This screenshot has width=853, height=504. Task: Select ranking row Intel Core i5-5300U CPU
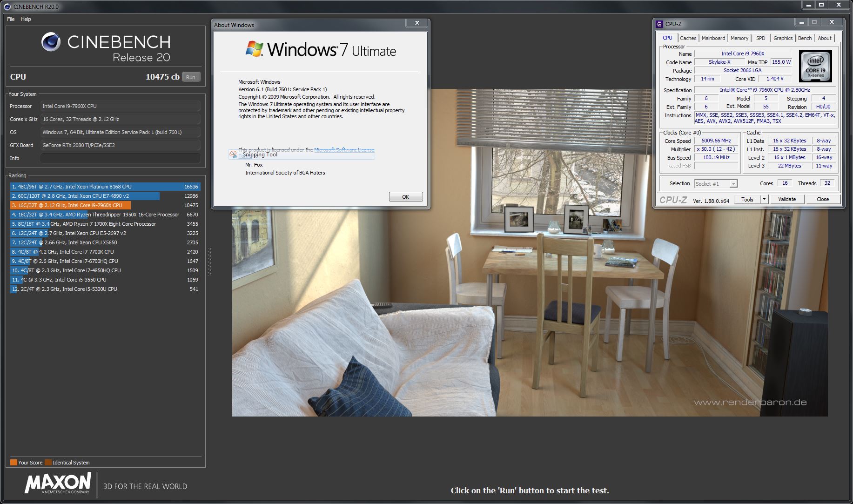105,289
